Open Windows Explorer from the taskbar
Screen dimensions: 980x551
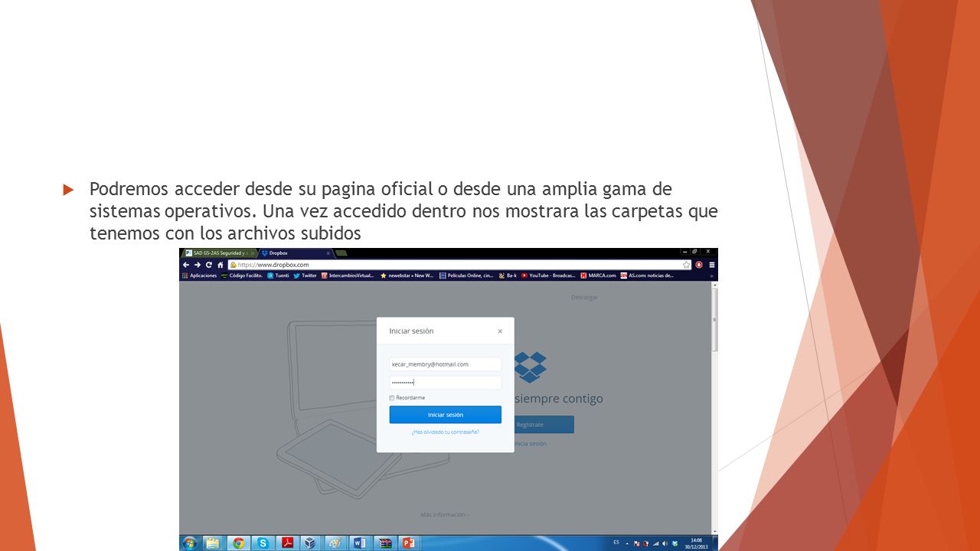point(213,543)
